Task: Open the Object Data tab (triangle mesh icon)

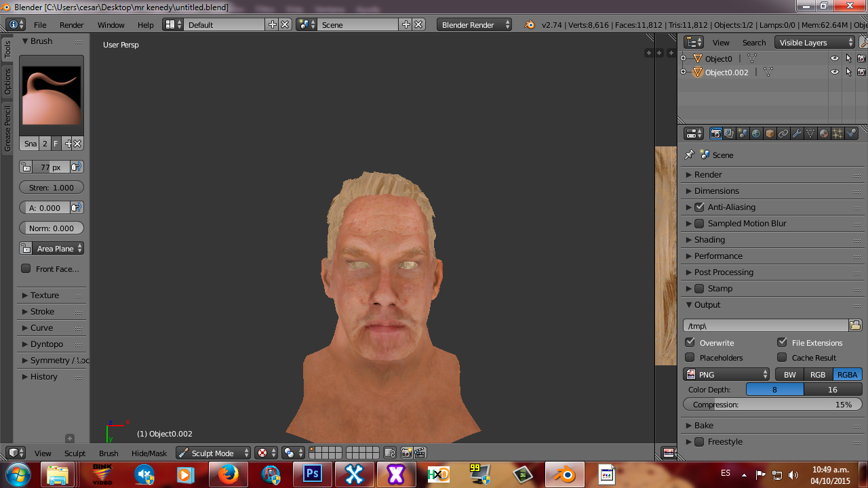Action: pos(810,134)
